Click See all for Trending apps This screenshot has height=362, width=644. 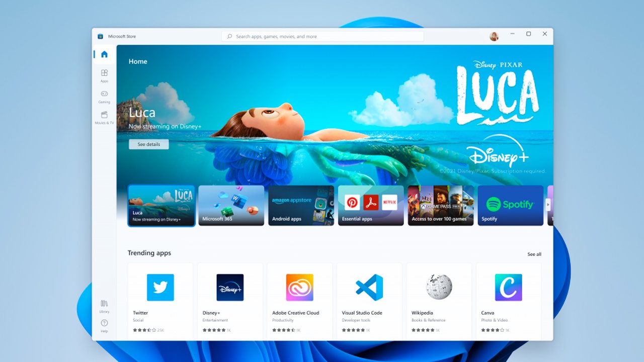534,254
